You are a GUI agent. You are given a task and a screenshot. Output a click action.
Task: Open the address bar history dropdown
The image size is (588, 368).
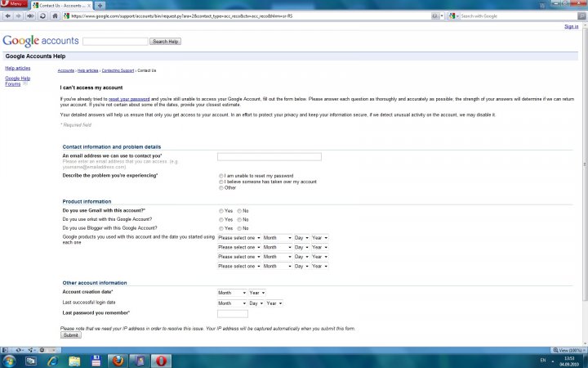pos(442,16)
